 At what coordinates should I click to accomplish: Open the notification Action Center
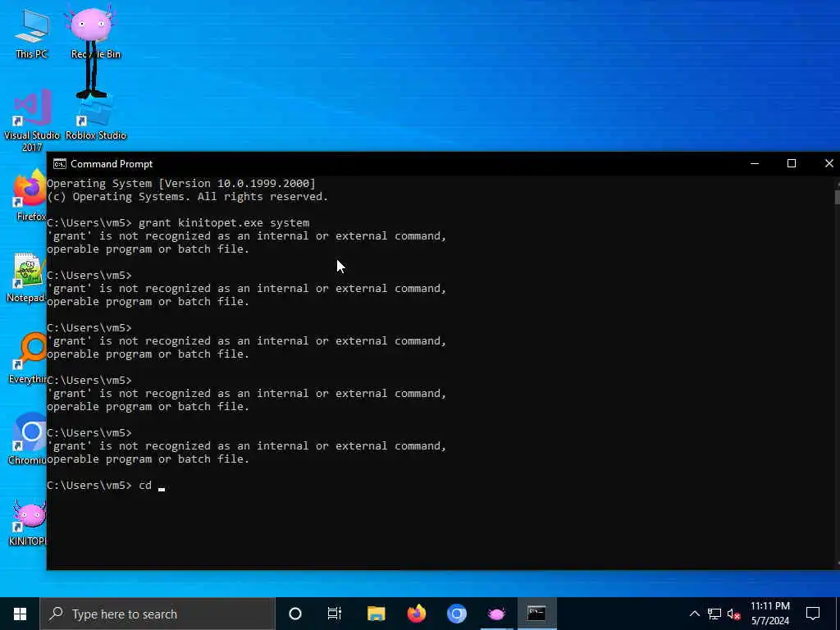point(813,614)
